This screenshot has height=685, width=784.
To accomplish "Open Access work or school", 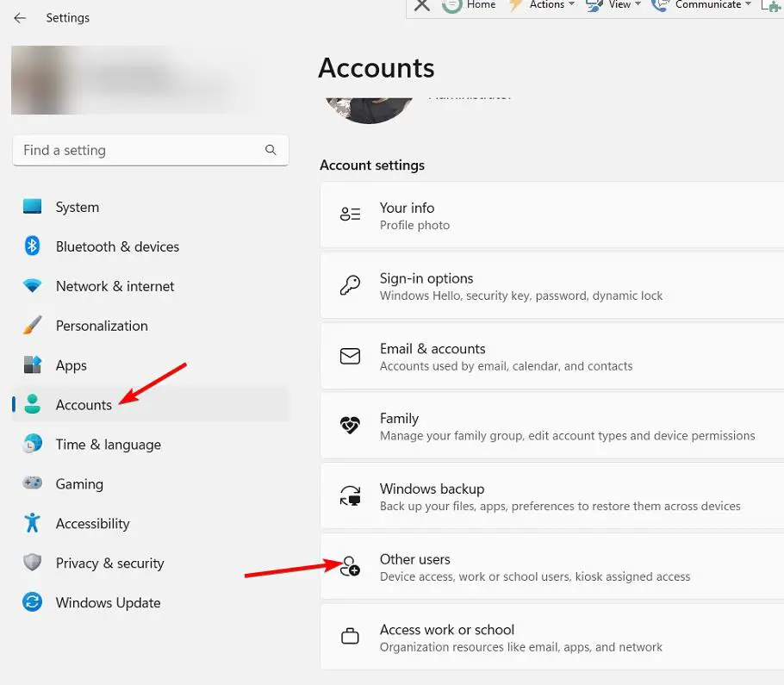I will click(x=552, y=637).
